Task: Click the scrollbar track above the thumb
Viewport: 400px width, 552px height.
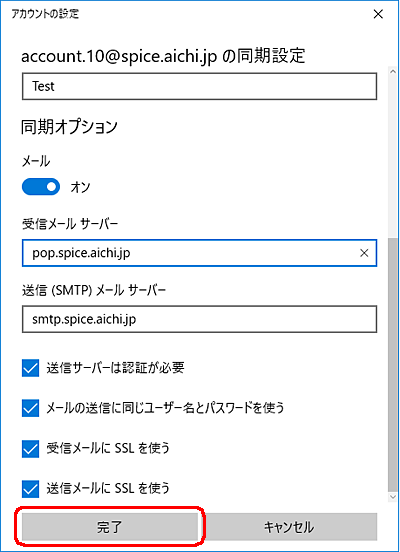Action: [393, 157]
